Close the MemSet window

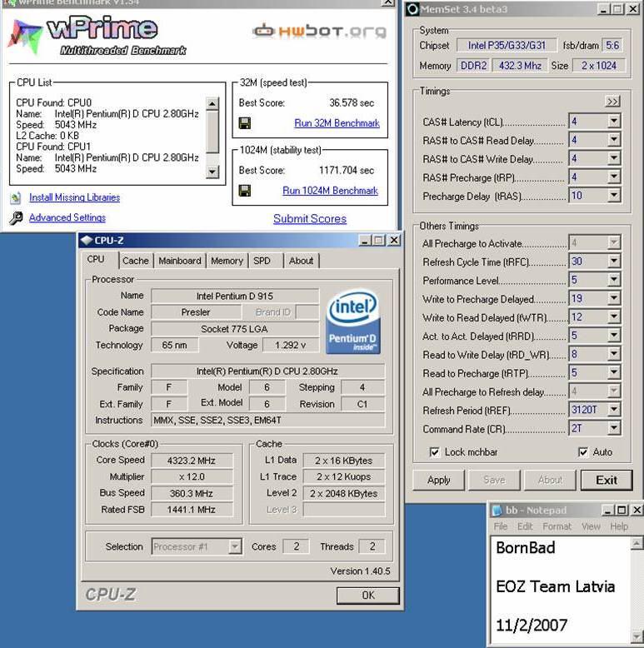633,9
